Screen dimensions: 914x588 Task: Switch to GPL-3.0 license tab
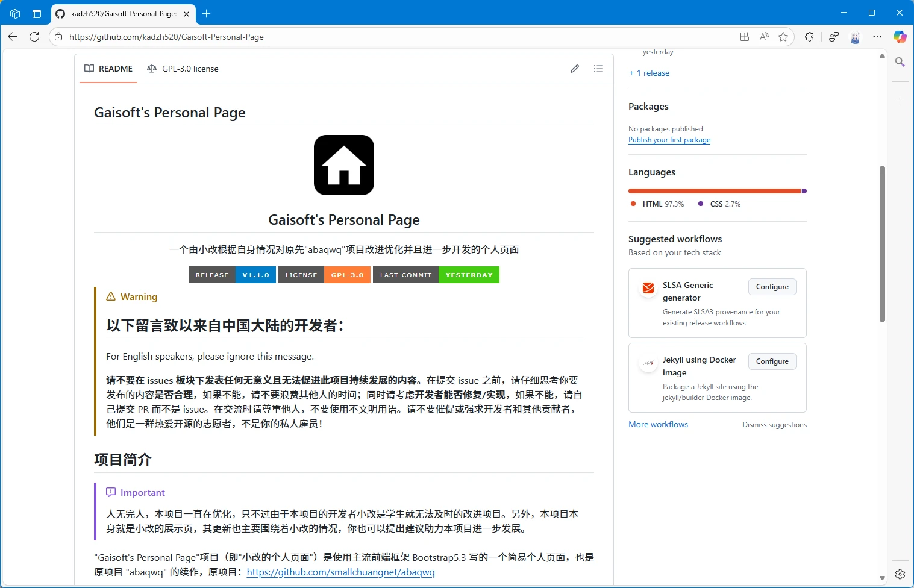183,69
